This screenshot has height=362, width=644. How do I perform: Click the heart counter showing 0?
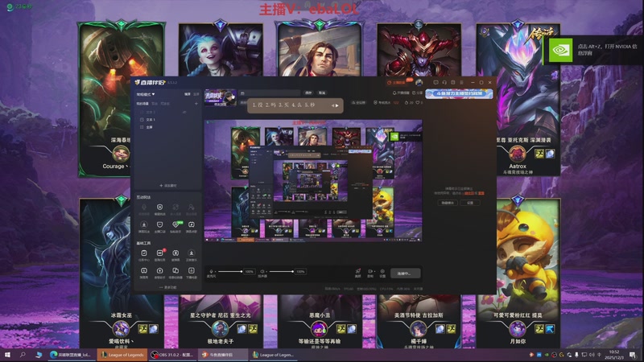click(419, 103)
